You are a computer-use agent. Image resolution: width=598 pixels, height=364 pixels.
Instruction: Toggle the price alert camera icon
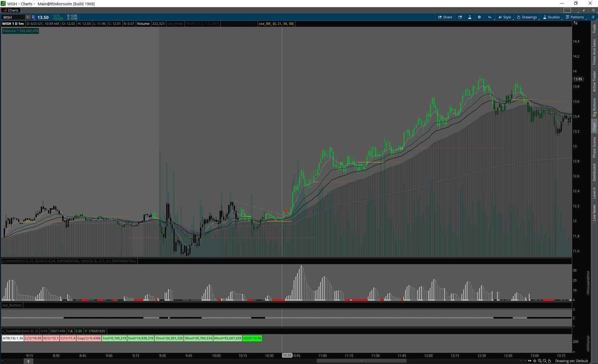[460, 17]
